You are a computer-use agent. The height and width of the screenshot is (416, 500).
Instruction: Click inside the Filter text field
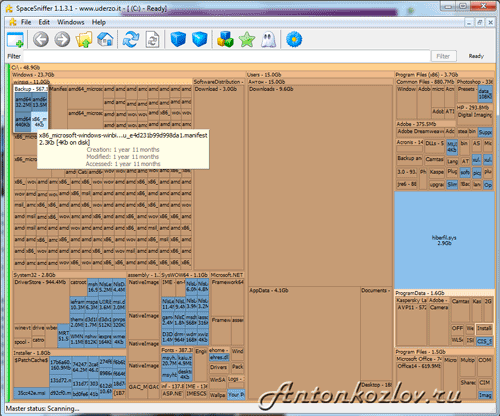(x=226, y=56)
